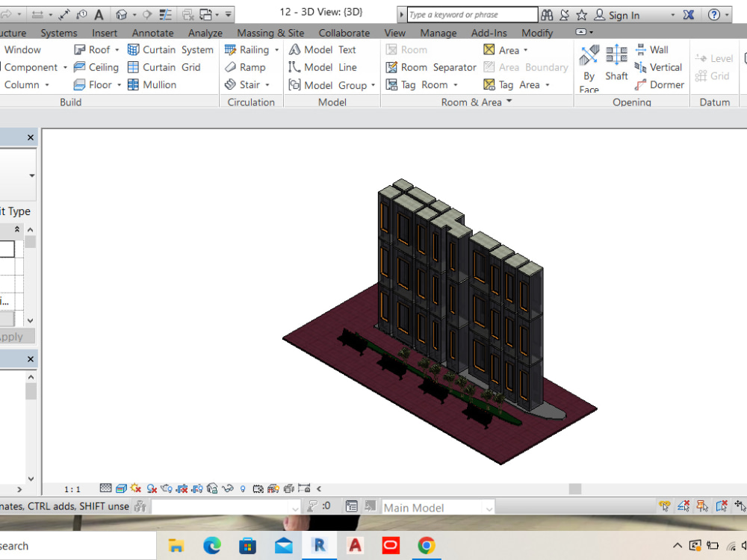The width and height of the screenshot is (747, 560).
Task: Open the Railing tool
Action: (x=252, y=49)
